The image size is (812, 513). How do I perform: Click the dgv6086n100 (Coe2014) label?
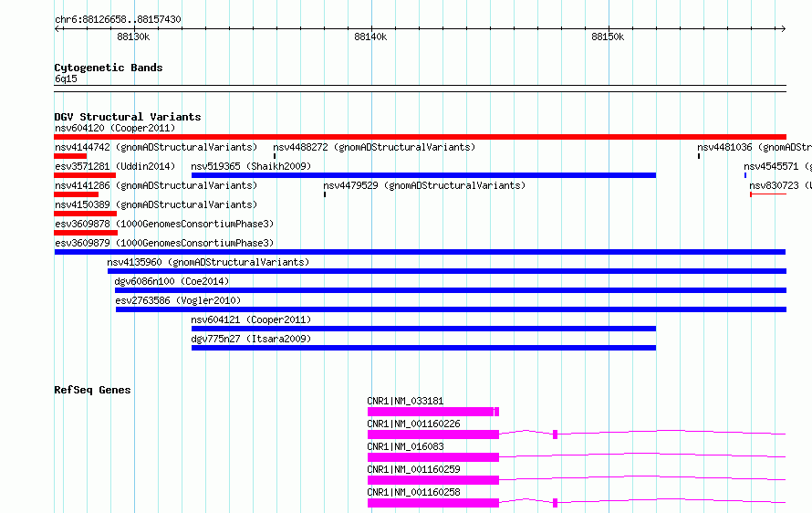click(x=172, y=281)
